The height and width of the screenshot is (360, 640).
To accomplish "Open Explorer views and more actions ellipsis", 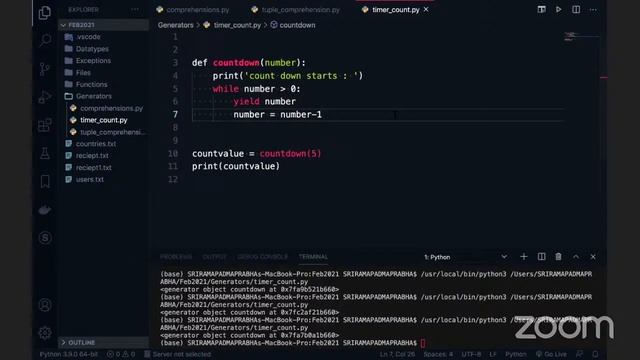I will [x=135, y=9].
